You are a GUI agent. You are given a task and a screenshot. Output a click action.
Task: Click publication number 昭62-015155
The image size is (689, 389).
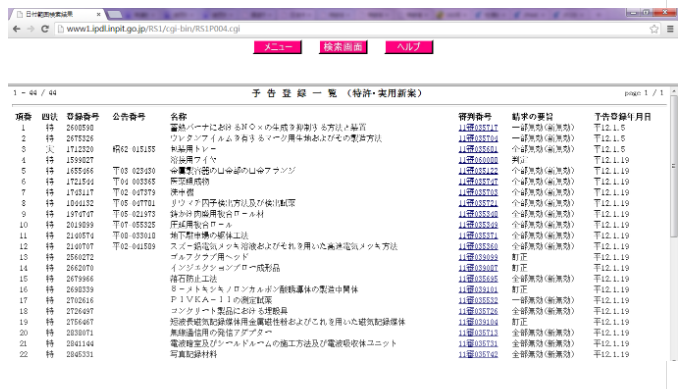coord(134,149)
